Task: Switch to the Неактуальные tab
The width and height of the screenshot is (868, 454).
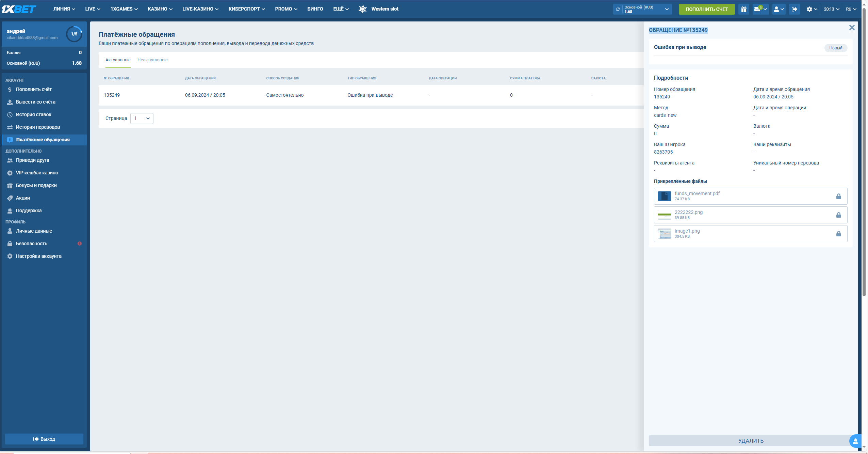Action: coord(152,60)
